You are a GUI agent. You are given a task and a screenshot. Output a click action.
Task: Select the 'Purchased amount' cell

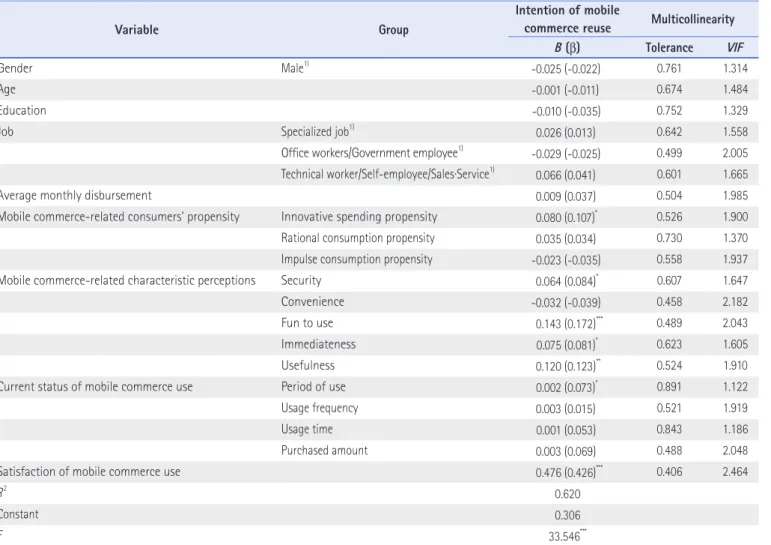tap(324, 451)
